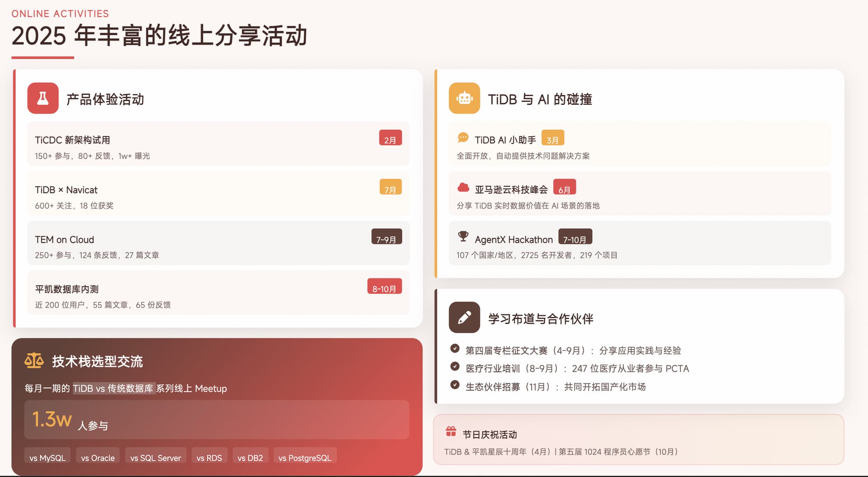This screenshot has height=477, width=868.
Task: Select the title TEM on Cloud
Action: pyautogui.click(x=64, y=240)
